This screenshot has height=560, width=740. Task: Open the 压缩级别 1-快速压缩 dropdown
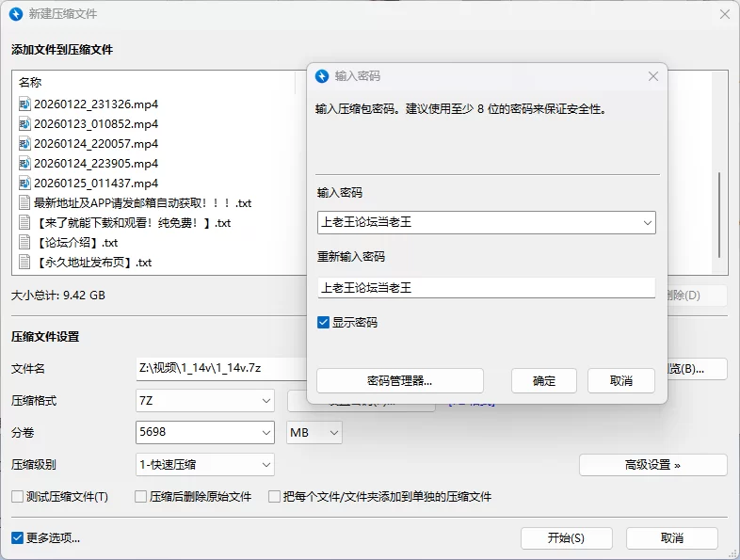click(205, 465)
